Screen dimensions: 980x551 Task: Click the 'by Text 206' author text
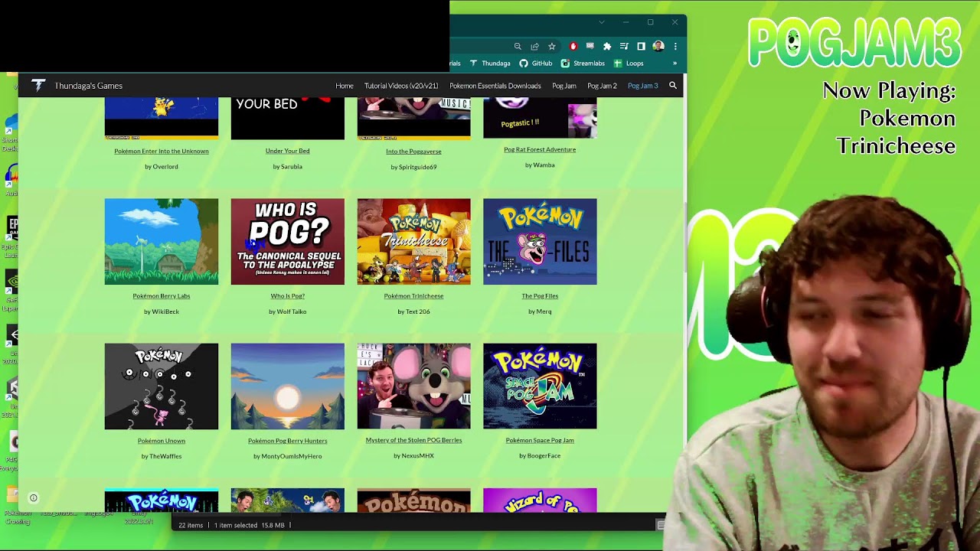coord(413,311)
